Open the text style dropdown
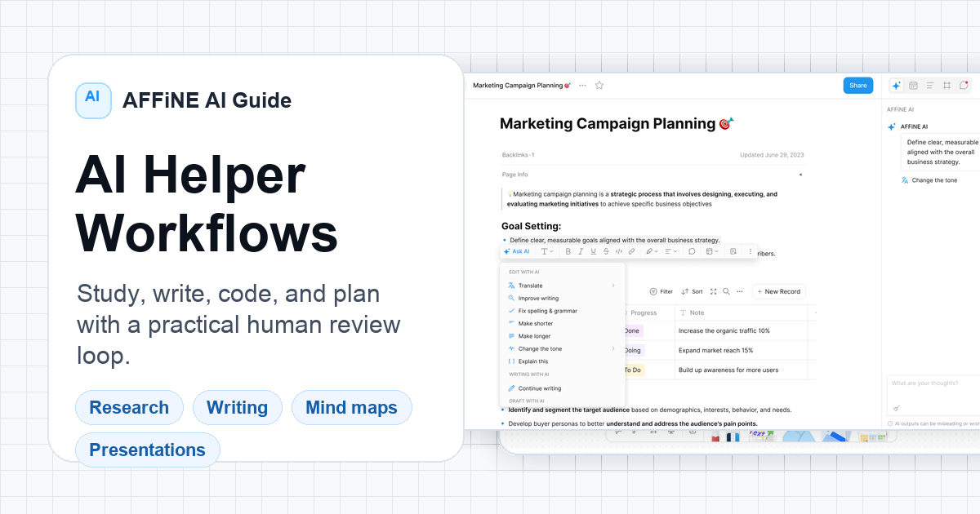Viewport: 980px width, 514px height. [x=547, y=251]
